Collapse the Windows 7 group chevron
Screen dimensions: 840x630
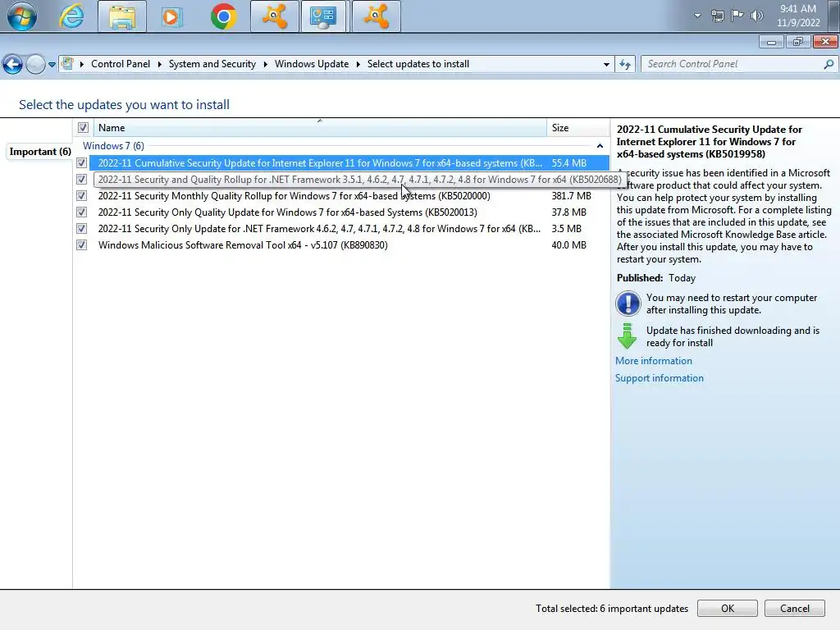[600, 146]
